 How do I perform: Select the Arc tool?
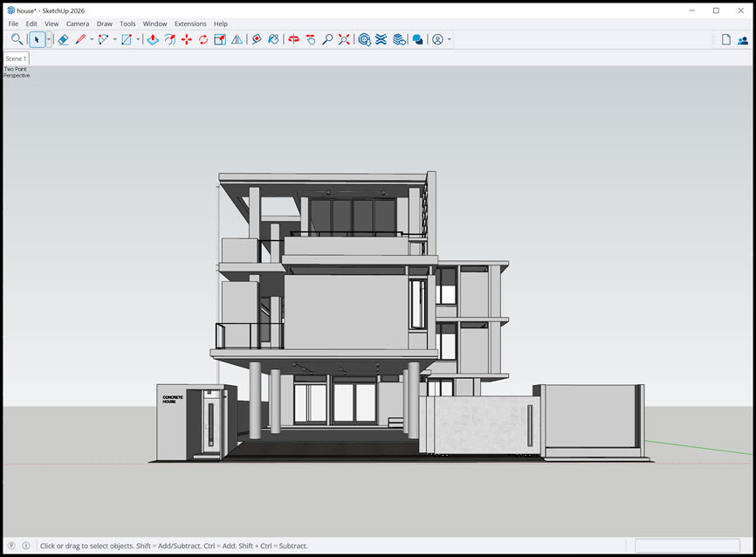[103, 39]
